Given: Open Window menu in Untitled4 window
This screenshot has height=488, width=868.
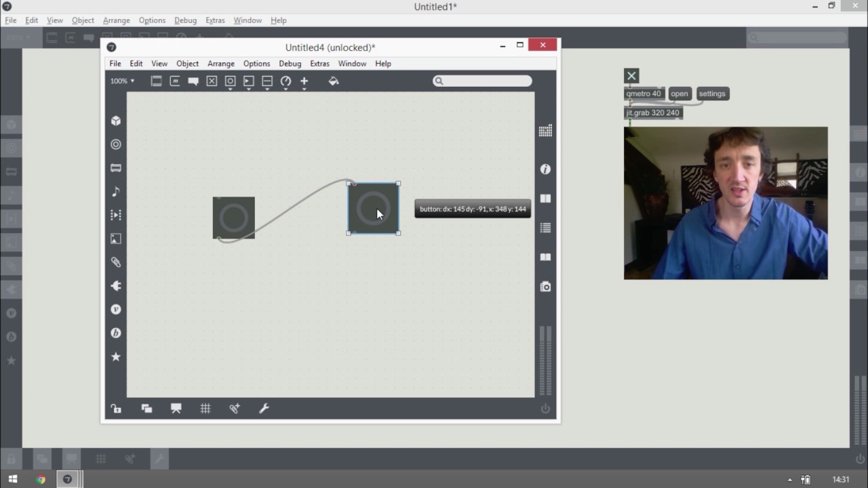Looking at the screenshot, I should pyautogui.click(x=352, y=64).
